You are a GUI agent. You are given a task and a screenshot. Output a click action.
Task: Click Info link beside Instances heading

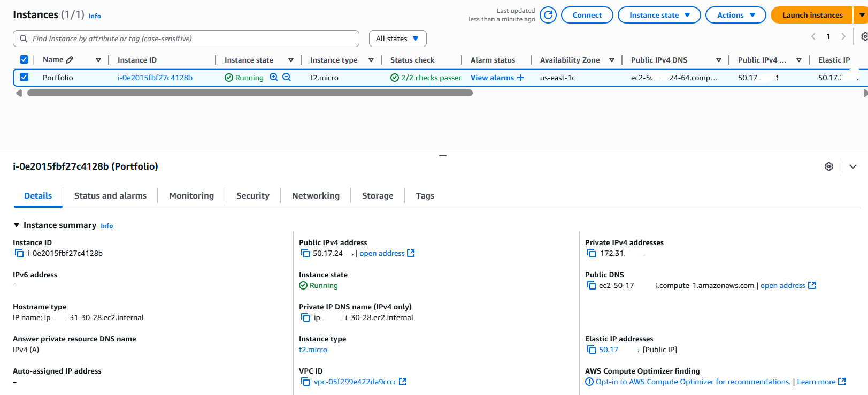(95, 16)
